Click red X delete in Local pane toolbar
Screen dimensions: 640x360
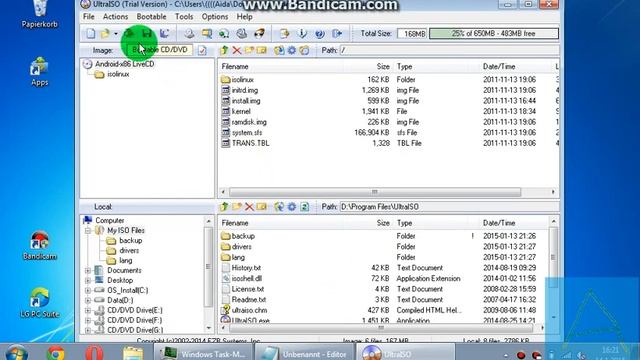tap(249, 207)
